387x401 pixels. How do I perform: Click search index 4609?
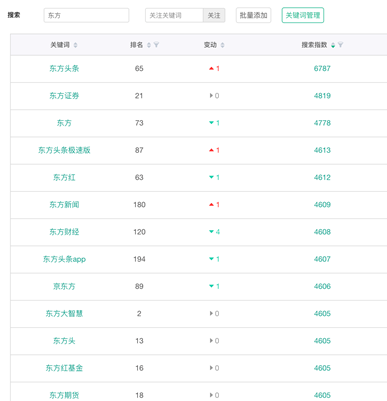coord(322,205)
